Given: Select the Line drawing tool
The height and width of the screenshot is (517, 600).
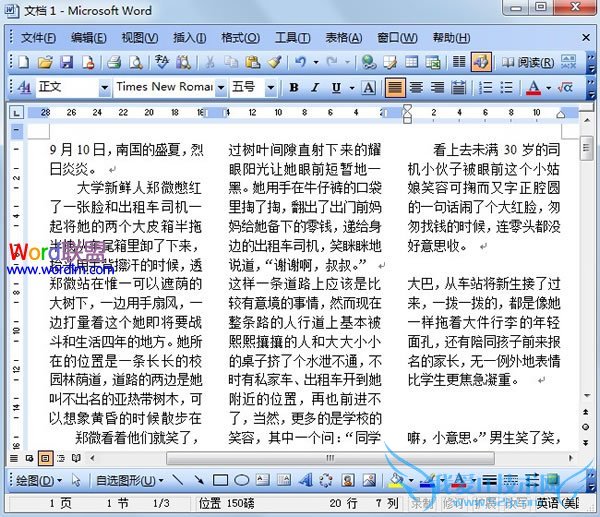Looking at the screenshot, I should [178, 480].
